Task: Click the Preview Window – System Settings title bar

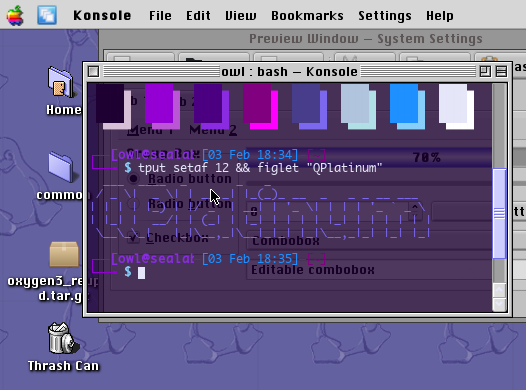Action: click(x=366, y=39)
